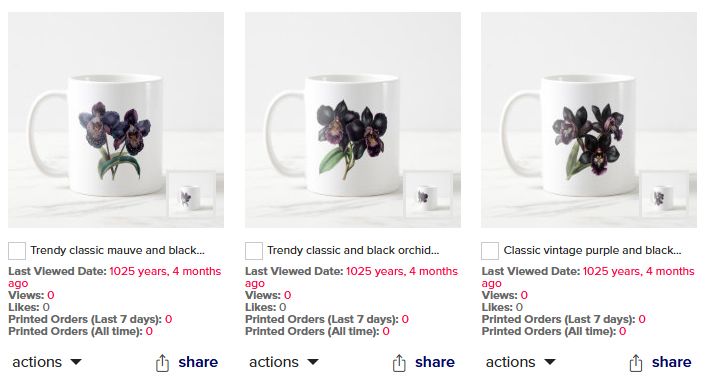Open actions menu under black orchid mug
713x385 pixels.
point(284,362)
